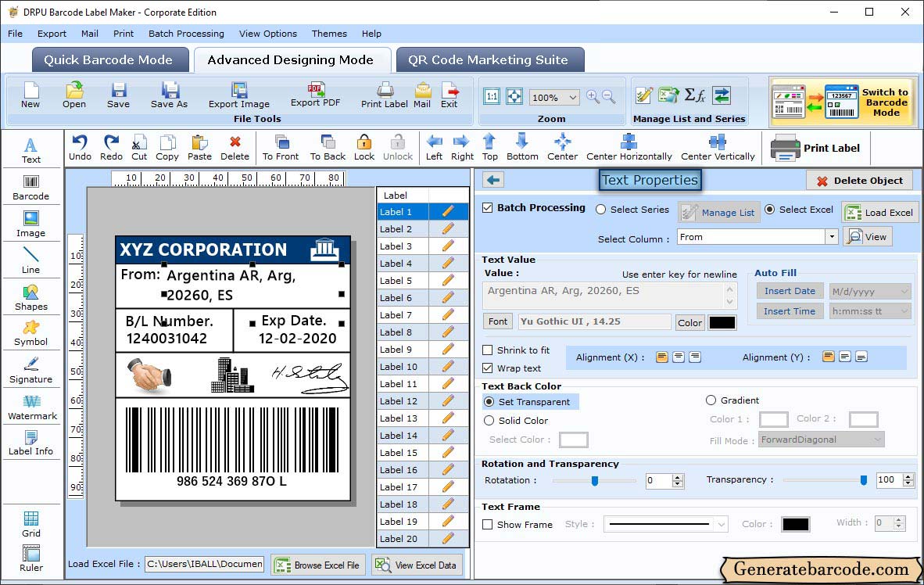Viewport: 924px width, 585px height.
Task: Click the Transparency slider handle
Action: point(864,480)
